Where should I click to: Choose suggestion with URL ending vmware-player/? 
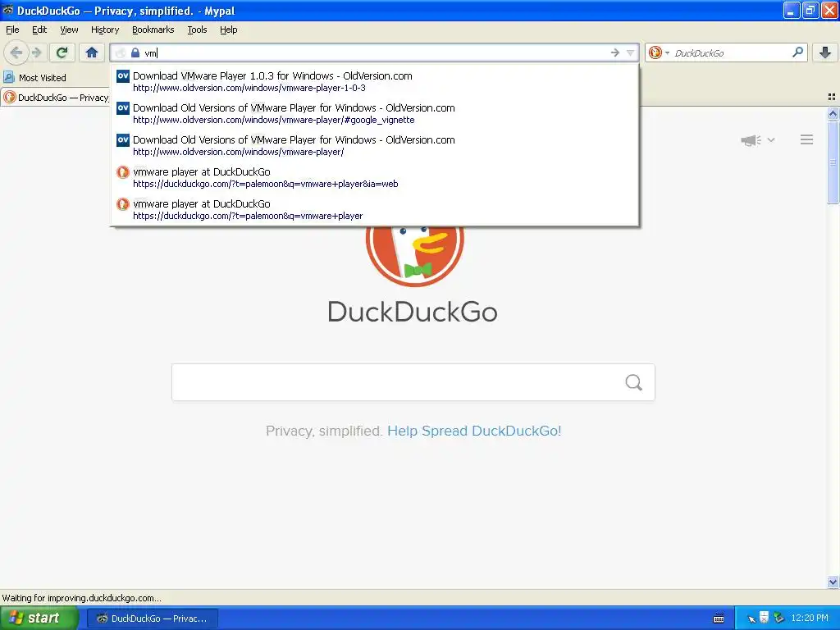[375, 146]
